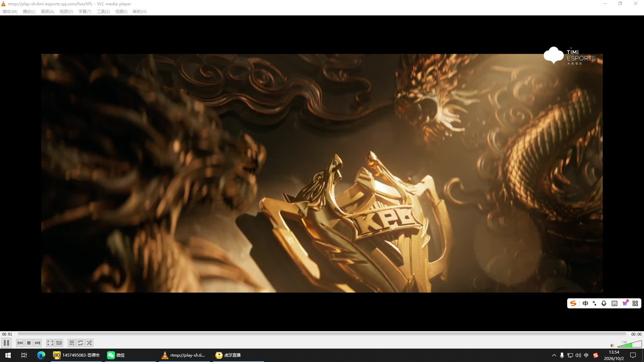Open the 媒体(M) menu

point(10,11)
